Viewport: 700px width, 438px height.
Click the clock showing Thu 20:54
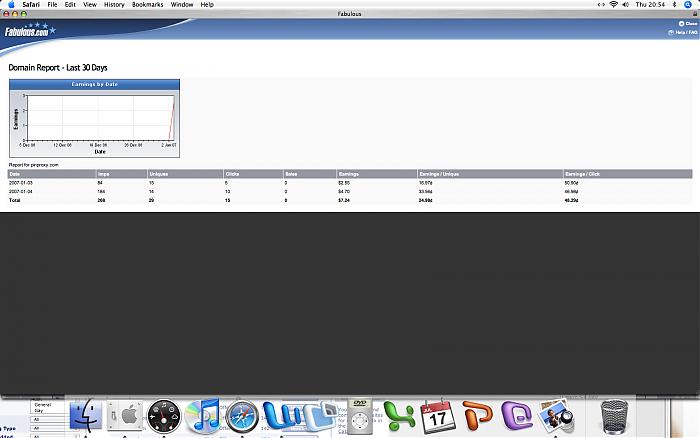click(650, 4)
